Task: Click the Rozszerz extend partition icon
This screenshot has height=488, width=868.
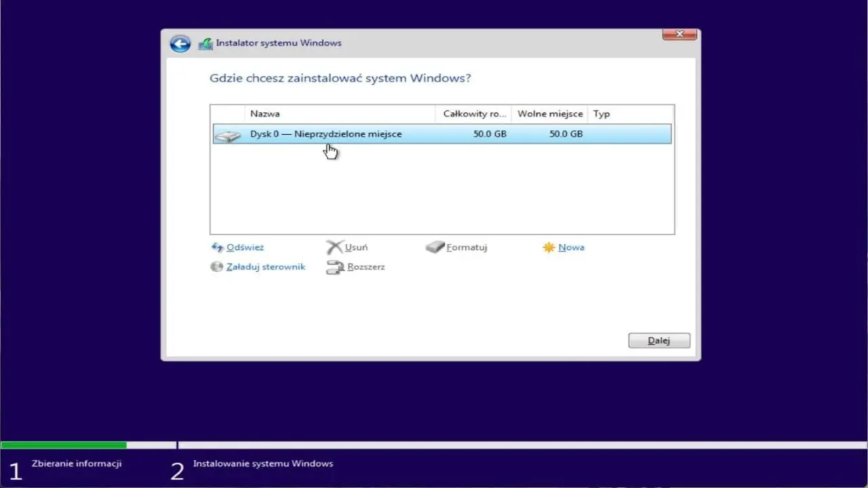Action: click(335, 267)
